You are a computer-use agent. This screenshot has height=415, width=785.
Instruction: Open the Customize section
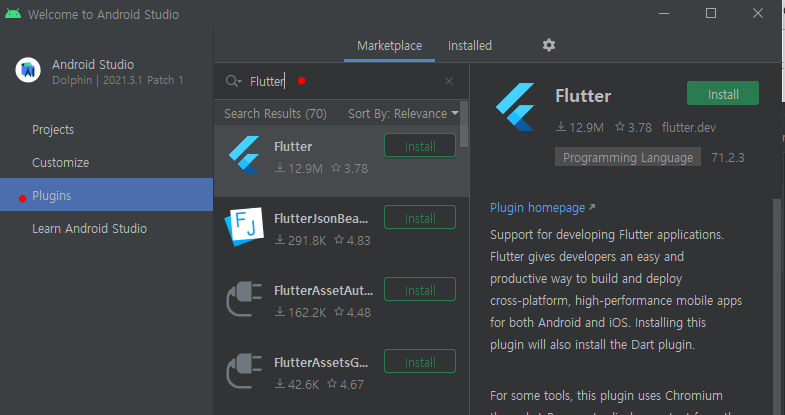pos(106,163)
